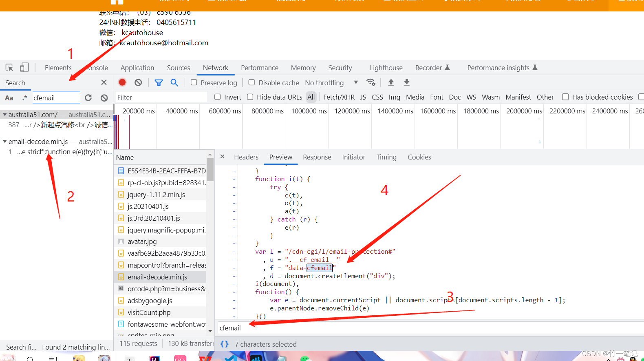Screen dimensions: 644x361
Task: Open the Recorder tab
Action: pos(432,68)
